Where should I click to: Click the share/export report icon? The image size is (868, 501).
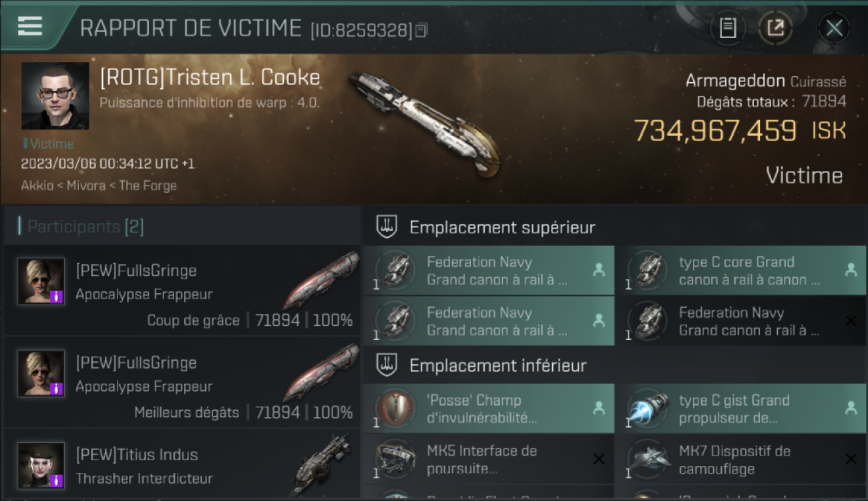point(775,28)
